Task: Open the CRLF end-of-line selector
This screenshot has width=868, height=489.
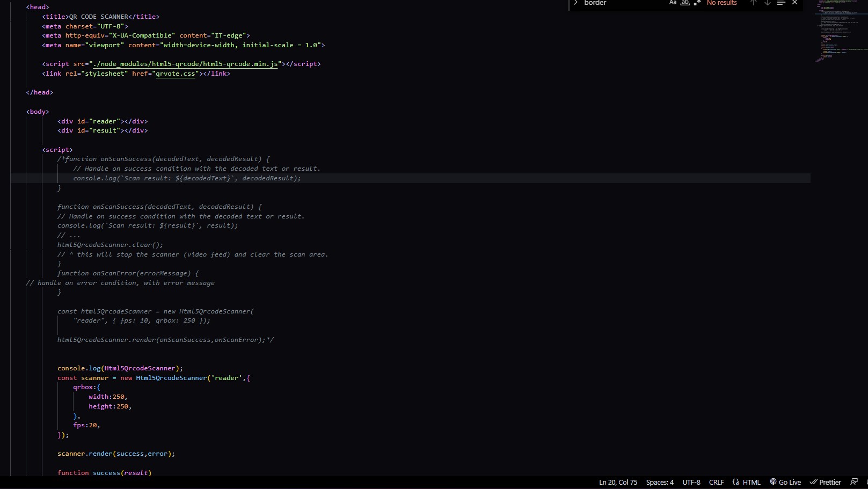Action: pos(716,481)
